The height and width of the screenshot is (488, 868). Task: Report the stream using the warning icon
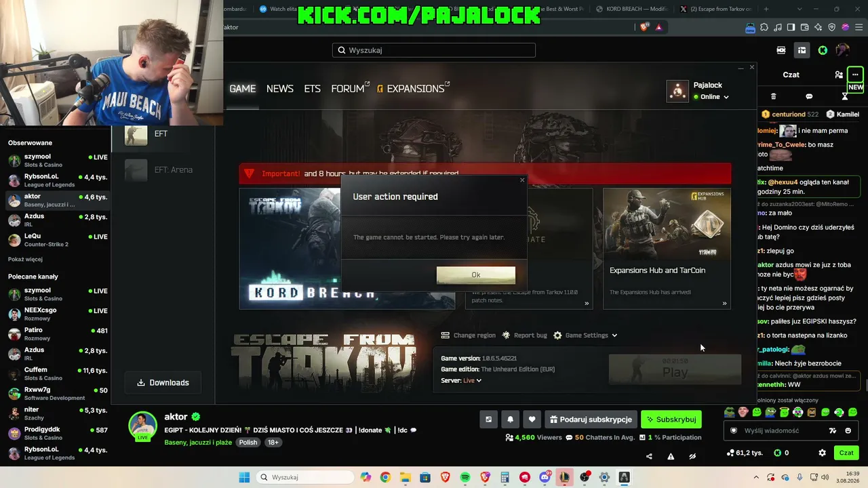[671, 457]
